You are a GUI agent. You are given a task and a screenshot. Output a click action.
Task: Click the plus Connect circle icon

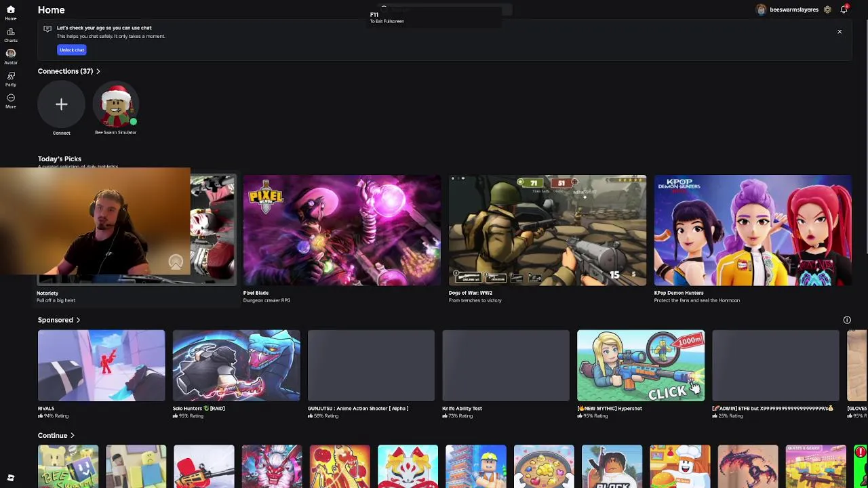click(x=61, y=104)
